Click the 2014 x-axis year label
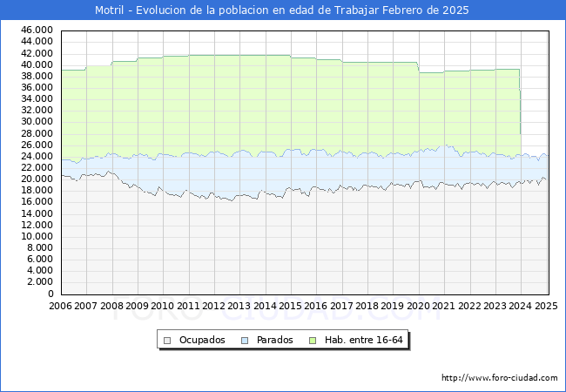566x392 pixels. (x=266, y=306)
